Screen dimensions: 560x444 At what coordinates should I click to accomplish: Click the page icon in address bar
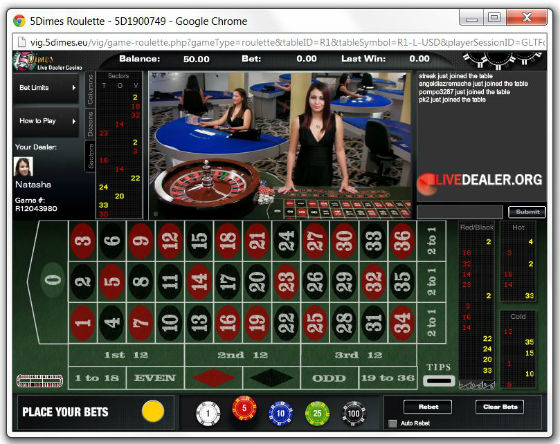[22, 42]
